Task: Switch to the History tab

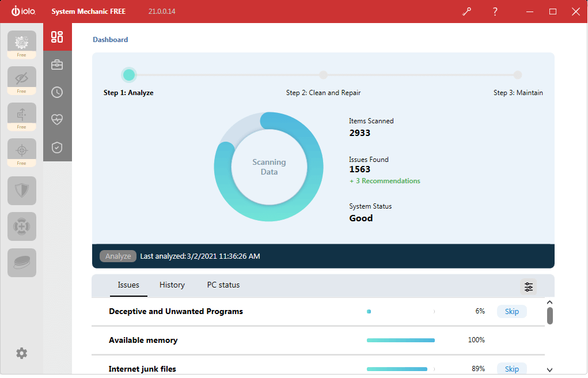Action: pyautogui.click(x=172, y=285)
